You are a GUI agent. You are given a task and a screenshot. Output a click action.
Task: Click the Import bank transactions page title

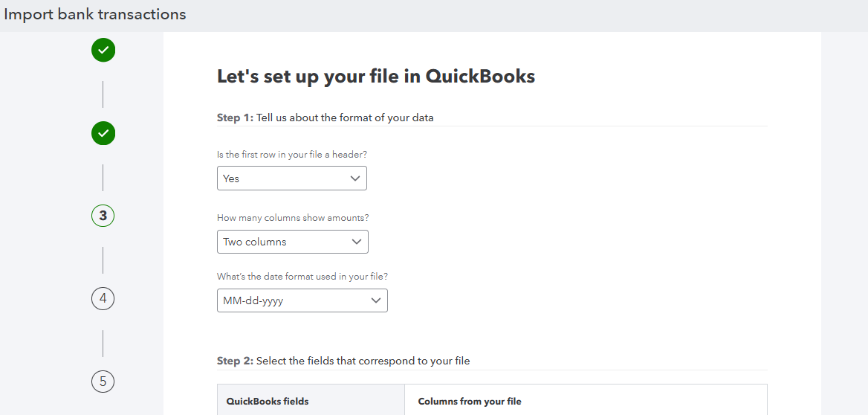point(95,14)
